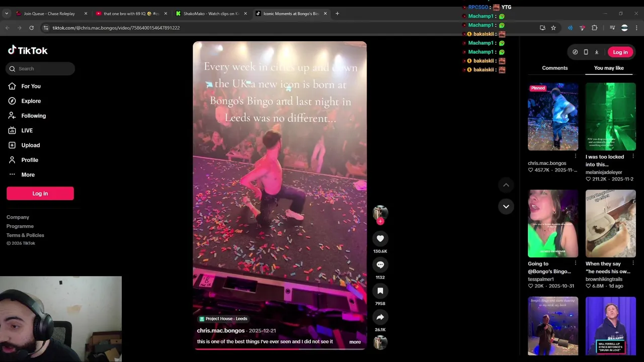Viewport: 644px width, 362px height.
Task: Click the TikTok coins icon in header
Action: pyautogui.click(x=575, y=52)
